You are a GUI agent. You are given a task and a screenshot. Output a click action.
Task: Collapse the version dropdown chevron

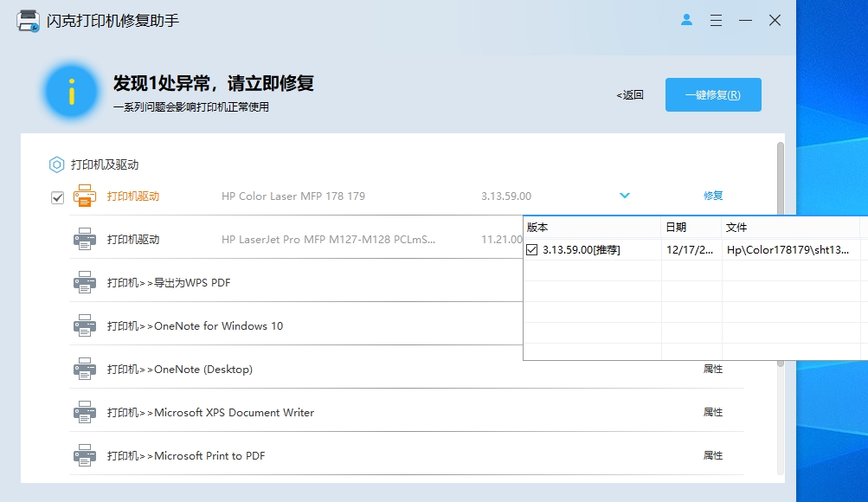[625, 196]
